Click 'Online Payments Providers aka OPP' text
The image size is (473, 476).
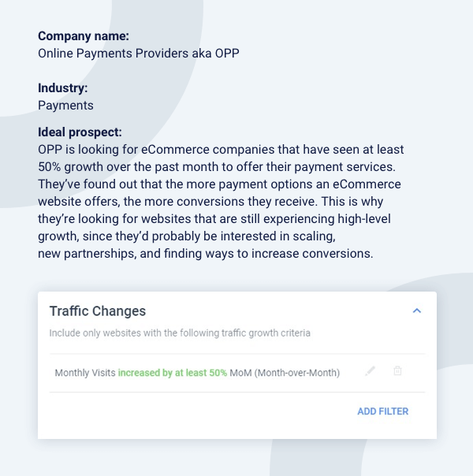pyautogui.click(x=138, y=54)
